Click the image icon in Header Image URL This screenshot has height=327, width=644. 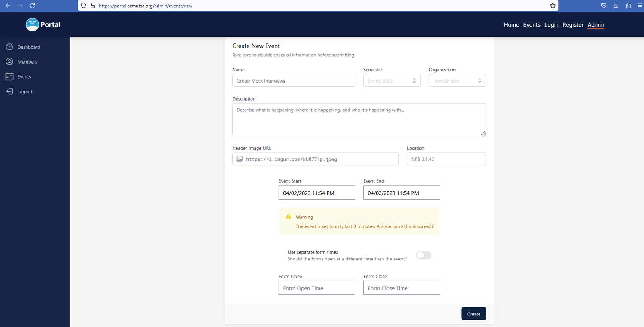(240, 159)
